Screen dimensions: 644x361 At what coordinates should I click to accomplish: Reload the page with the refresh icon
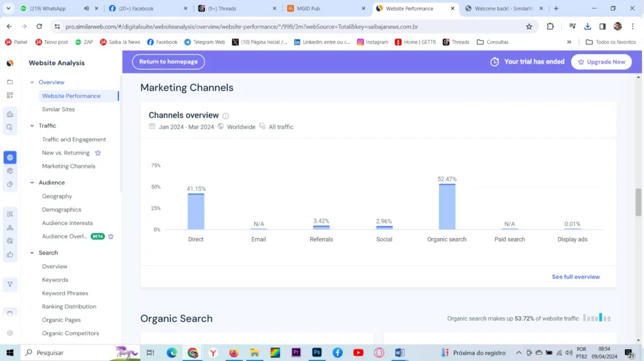tap(39, 26)
